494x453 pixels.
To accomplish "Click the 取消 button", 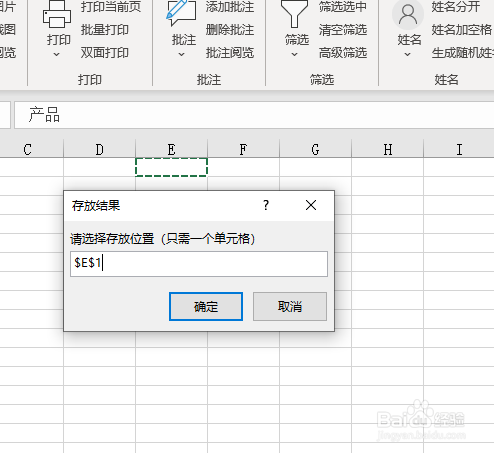I will point(290,306).
